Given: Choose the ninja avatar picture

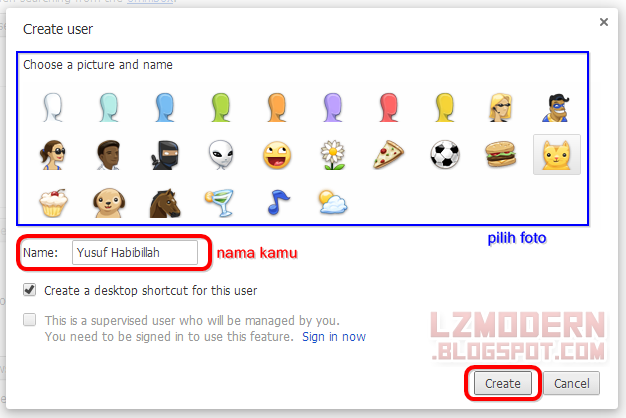Looking at the screenshot, I should tap(165, 155).
